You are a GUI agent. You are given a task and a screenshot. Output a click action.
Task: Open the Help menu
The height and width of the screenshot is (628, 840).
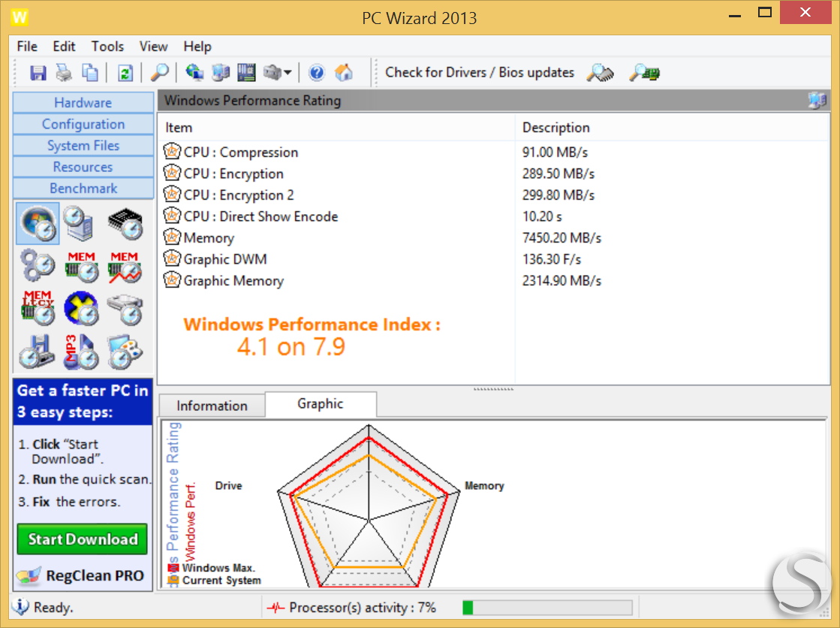(197, 47)
